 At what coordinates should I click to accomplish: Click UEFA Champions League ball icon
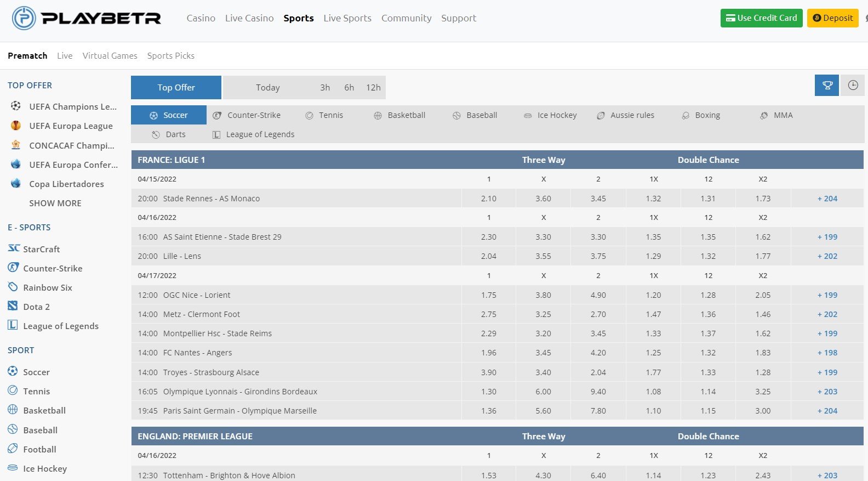pos(16,106)
